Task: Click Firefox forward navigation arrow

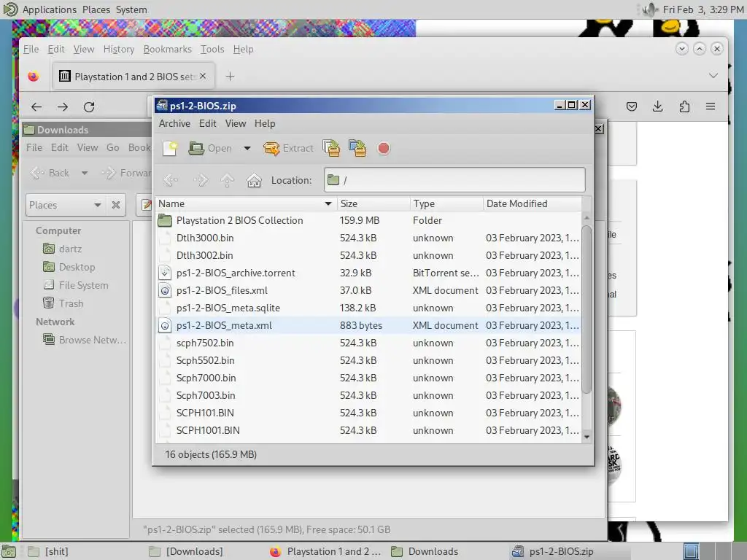Action: coord(63,107)
